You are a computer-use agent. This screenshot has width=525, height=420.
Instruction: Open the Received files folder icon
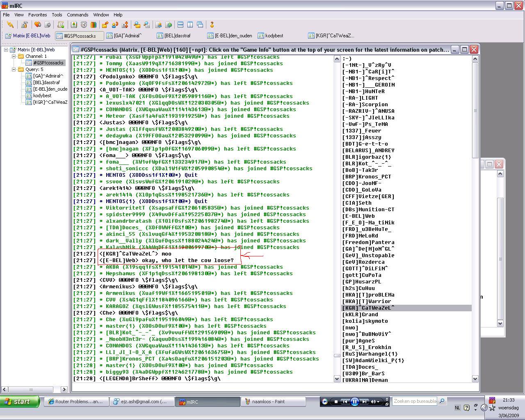[x=137, y=25]
